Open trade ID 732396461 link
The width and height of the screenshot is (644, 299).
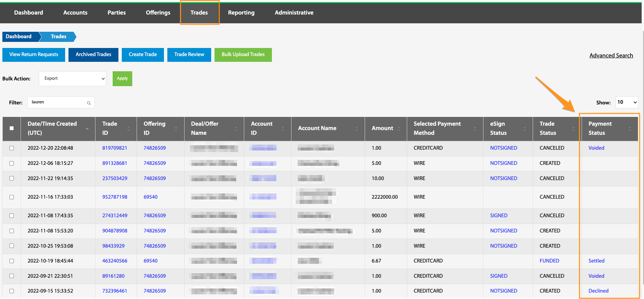(x=115, y=291)
